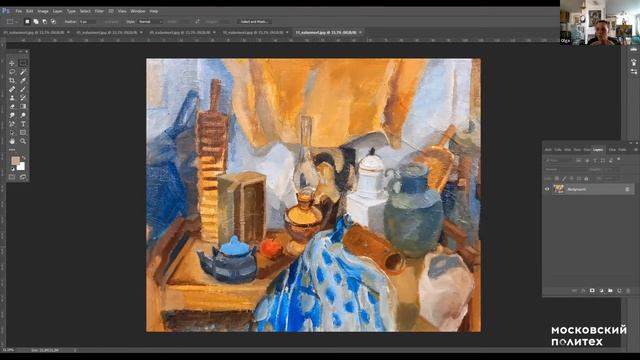Create a new layer
Viewport: 640px width, 360px height.
pyautogui.click(x=619, y=291)
